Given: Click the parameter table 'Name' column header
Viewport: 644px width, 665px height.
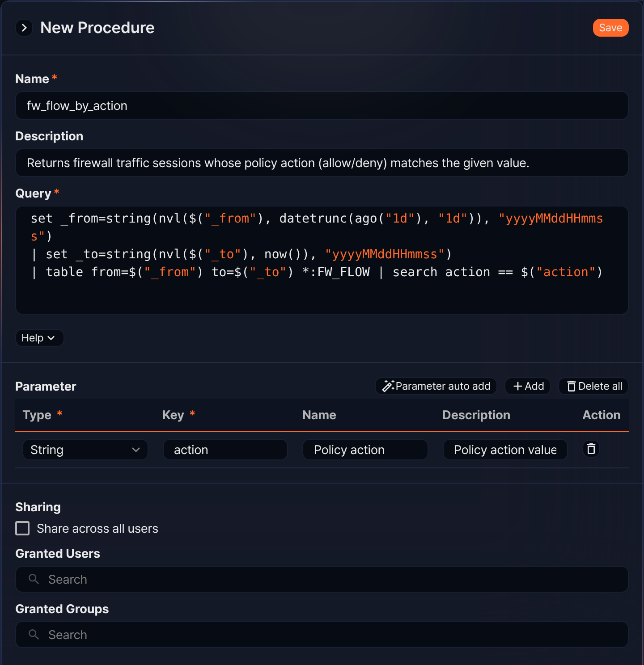Looking at the screenshot, I should click(x=319, y=415).
